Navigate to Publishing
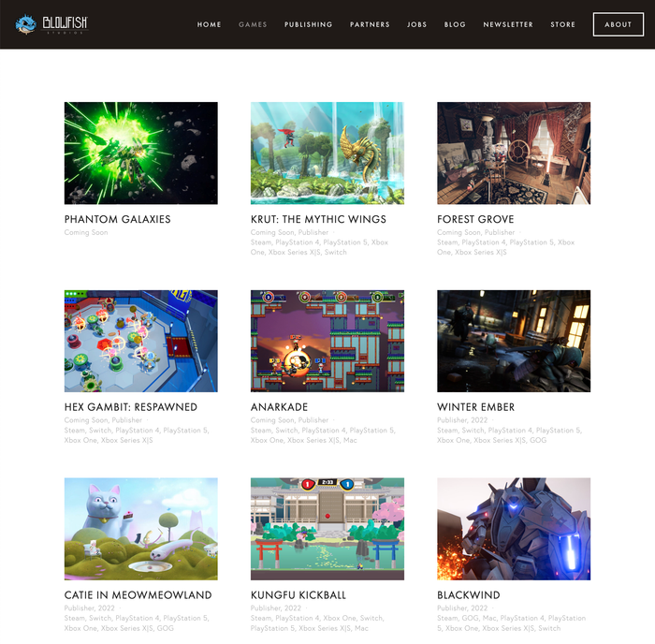The width and height of the screenshot is (655, 644). tap(308, 24)
